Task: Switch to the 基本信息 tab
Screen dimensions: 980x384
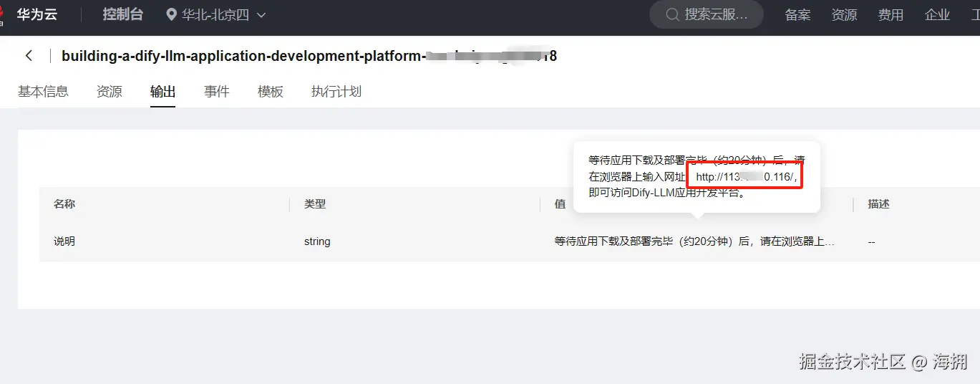Action: [43, 92]
